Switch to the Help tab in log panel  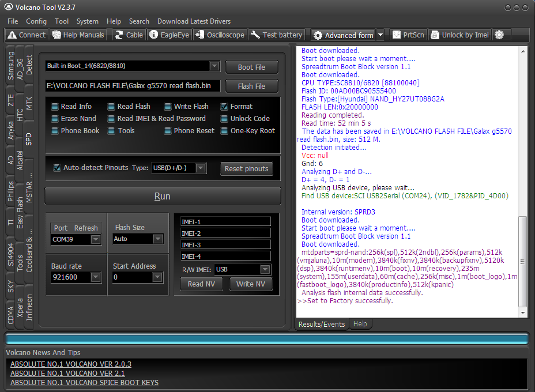coord(360,324)
